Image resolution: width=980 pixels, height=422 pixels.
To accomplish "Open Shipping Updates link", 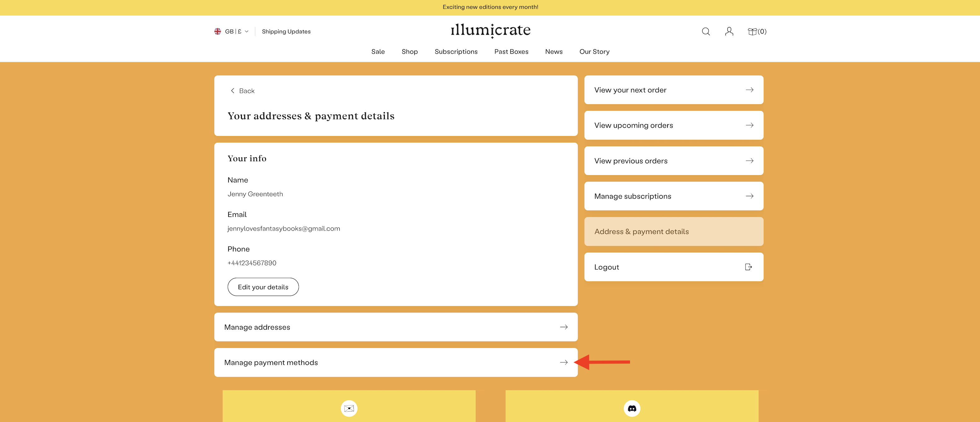I will [286, 32].
